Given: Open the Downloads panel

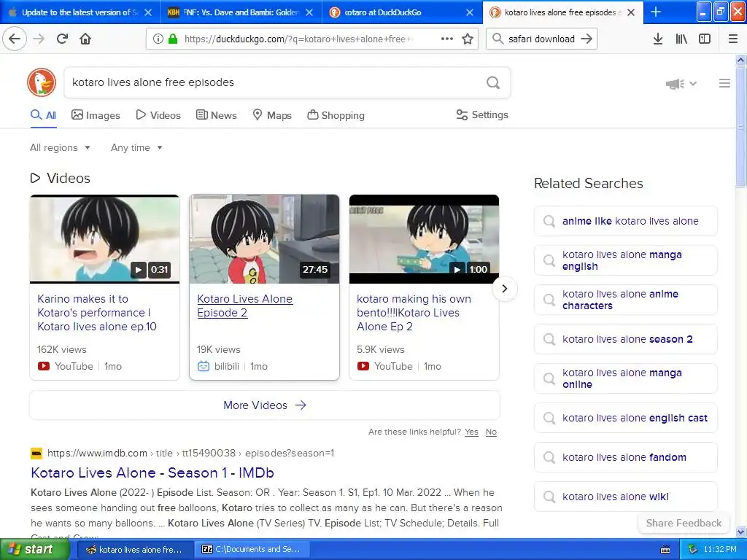Looking at the screenshot, I should [658, 39].
